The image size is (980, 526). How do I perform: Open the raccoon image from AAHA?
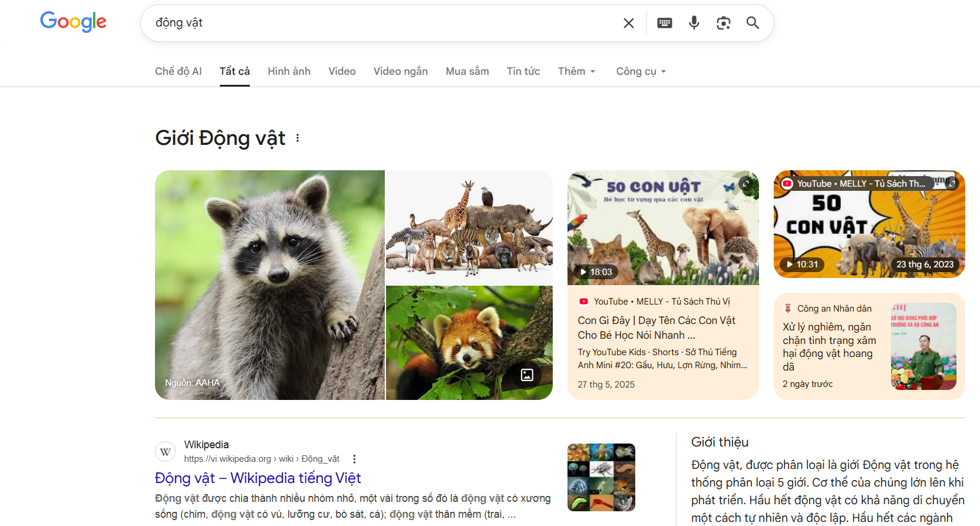point(270,285)
